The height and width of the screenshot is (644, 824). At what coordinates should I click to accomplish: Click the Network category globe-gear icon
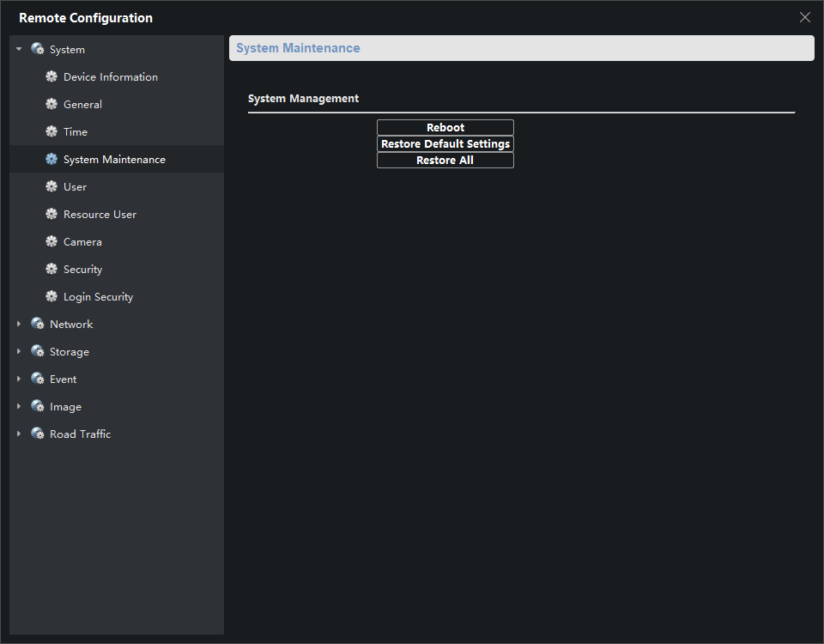38,325
